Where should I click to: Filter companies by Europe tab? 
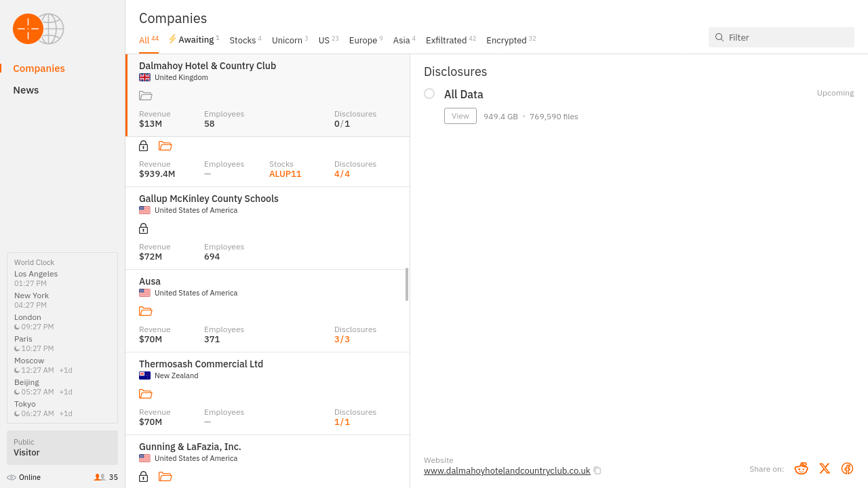[x=365, y=41]
